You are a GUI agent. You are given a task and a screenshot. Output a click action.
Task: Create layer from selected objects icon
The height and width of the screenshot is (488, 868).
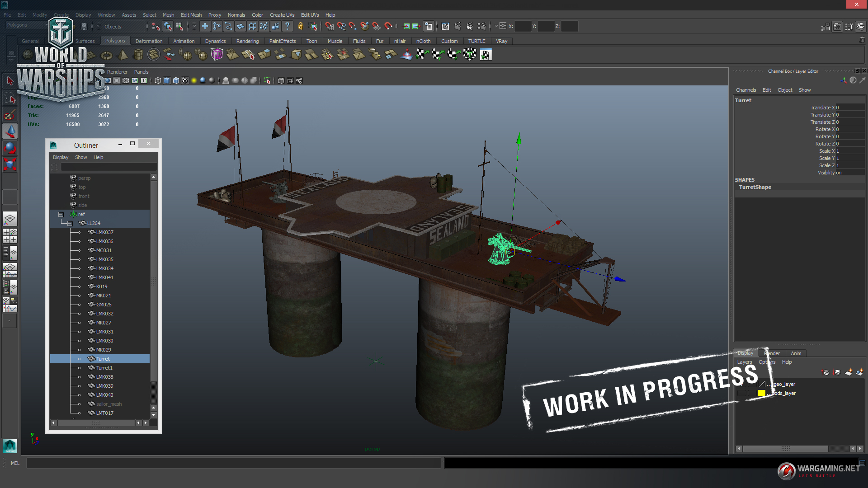[x=859, y=372]
